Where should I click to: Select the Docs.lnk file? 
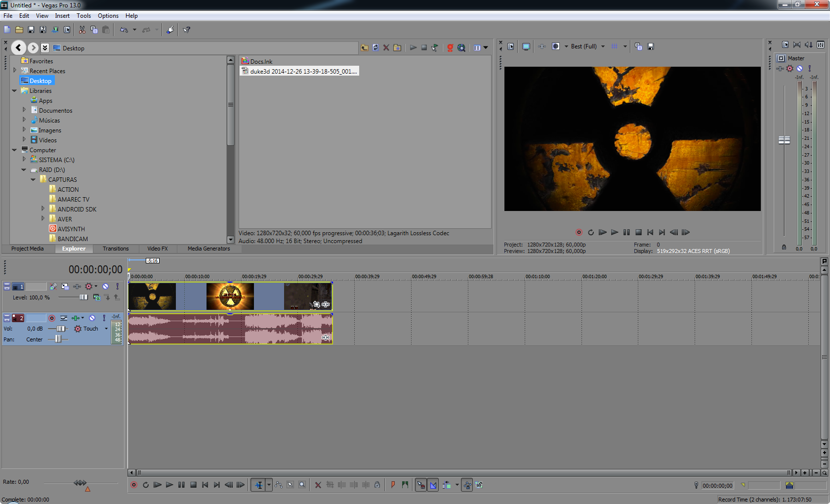click(x=257, y=61)
